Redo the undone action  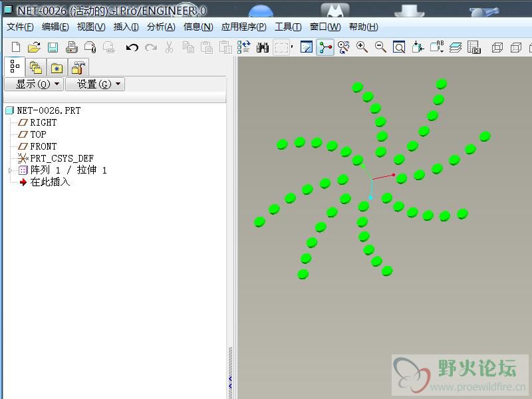tap(151, 47)
